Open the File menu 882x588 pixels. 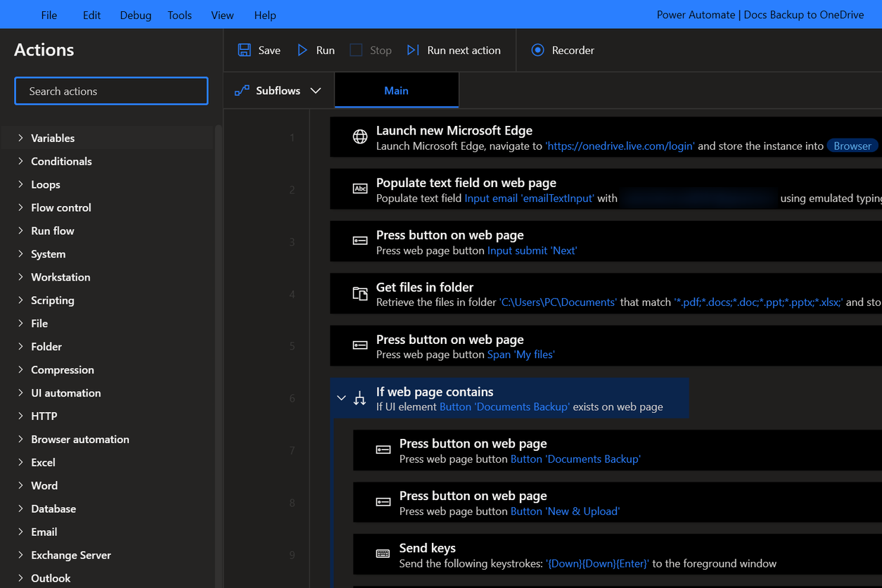tap(49, 15)
